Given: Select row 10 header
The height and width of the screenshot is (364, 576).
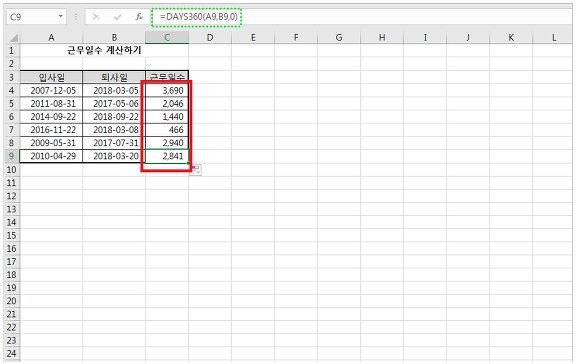Looking at the screenshot, I should (12, 170).
